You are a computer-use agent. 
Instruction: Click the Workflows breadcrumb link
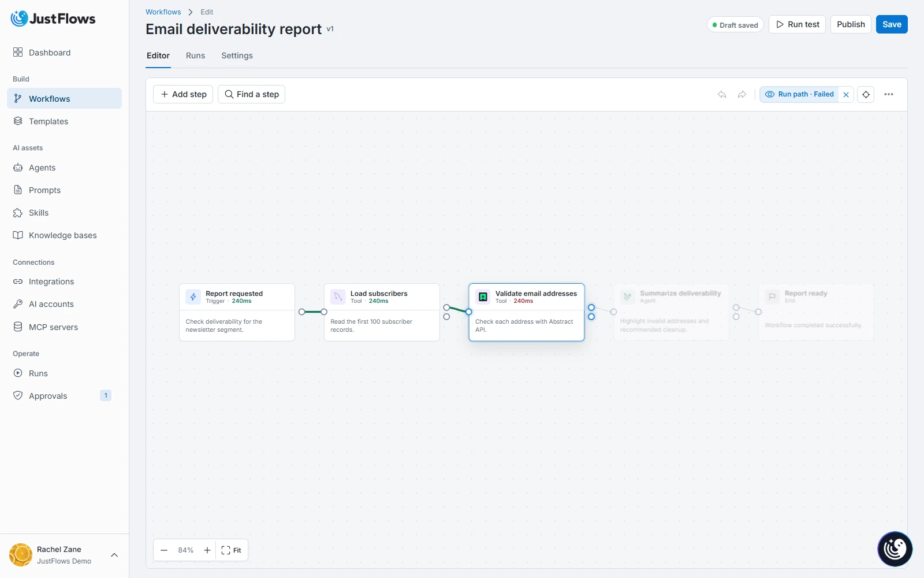point(163,12)
